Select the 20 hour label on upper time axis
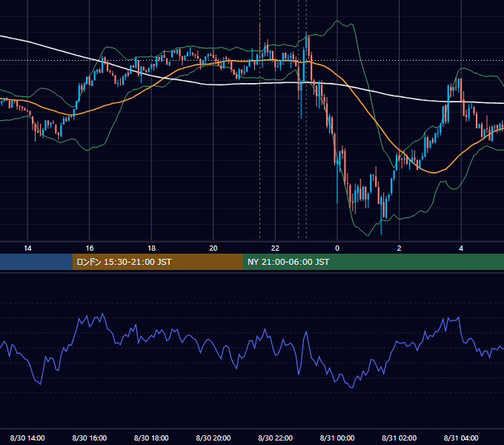 [213, 248]
